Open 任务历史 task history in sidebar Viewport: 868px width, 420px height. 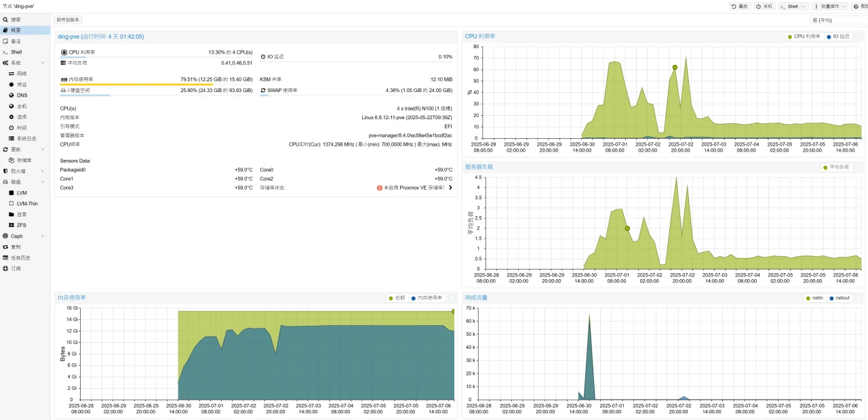pos(20,257)
